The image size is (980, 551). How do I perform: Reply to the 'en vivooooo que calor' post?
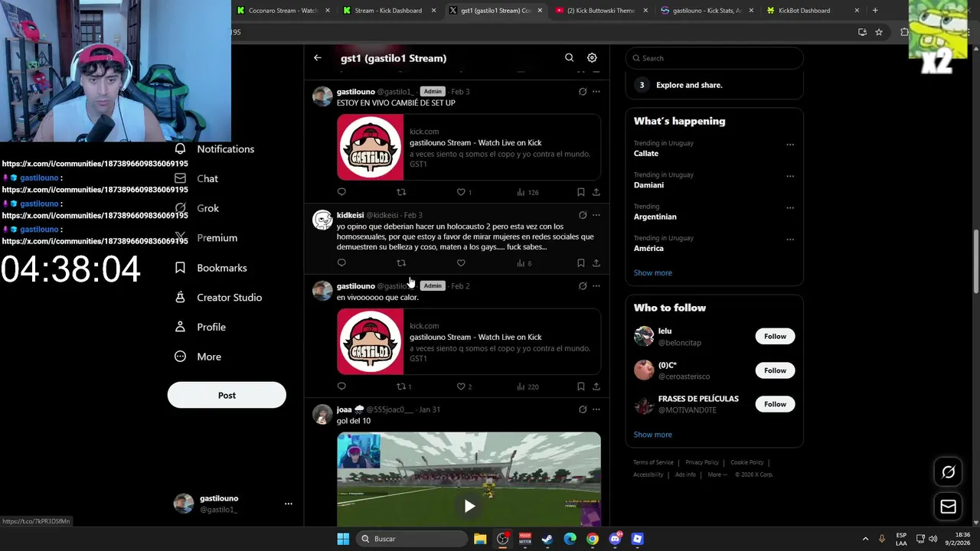341,386
